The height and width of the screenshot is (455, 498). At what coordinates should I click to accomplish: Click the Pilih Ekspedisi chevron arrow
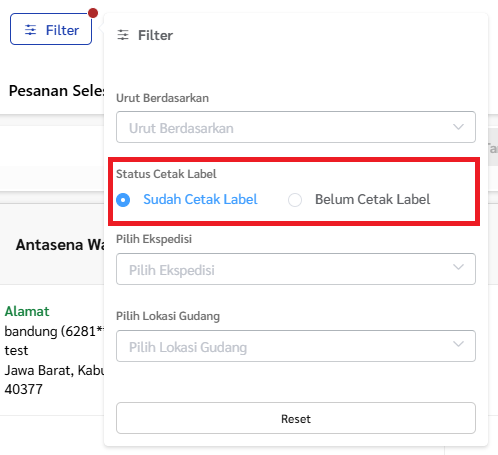tap(458, 267)
